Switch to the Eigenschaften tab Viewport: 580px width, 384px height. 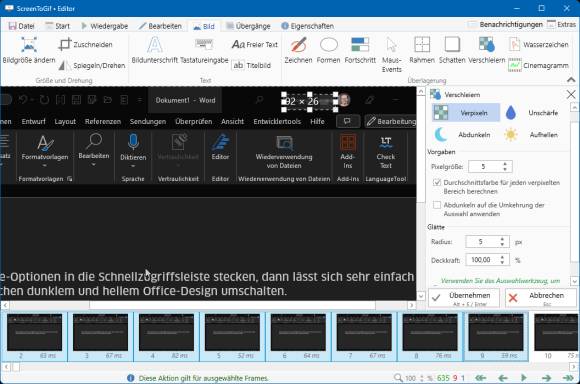307,26
